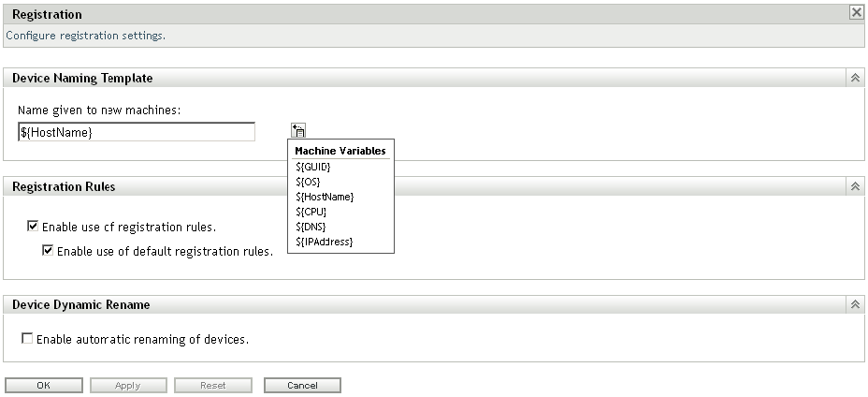
Task: Select the ${CPU} variable entry
Action: [311, 212]
